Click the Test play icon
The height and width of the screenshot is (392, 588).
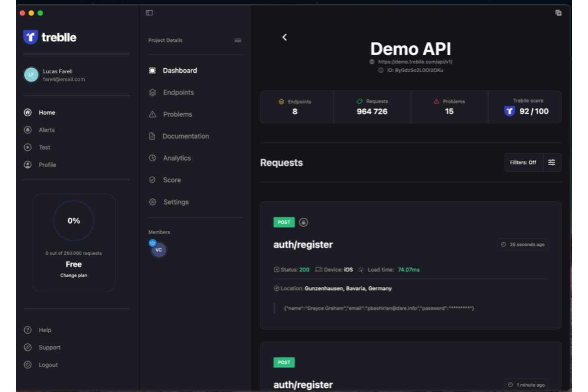pyautogui.click(x=28, y=147)
